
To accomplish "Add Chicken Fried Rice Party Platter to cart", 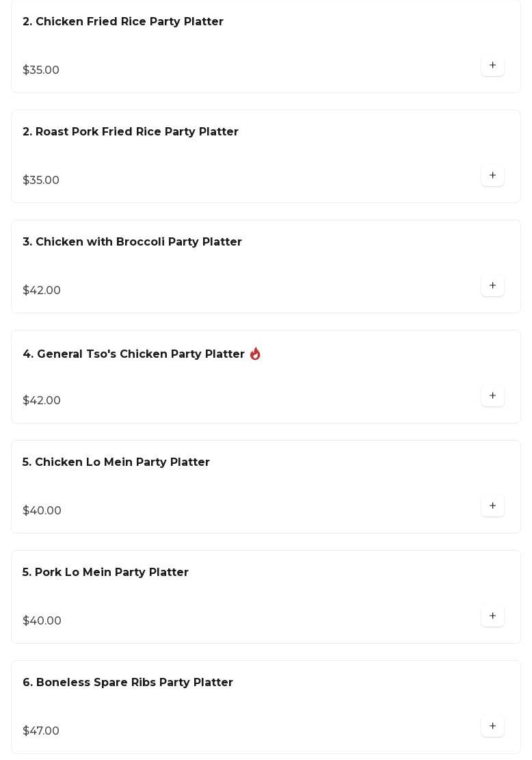I will point(492,66).
